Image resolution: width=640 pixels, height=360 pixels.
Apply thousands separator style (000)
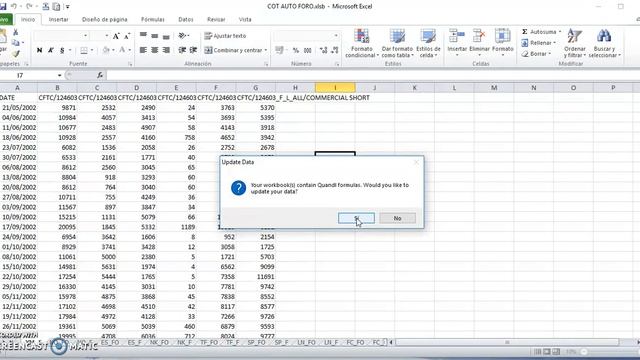308,50
